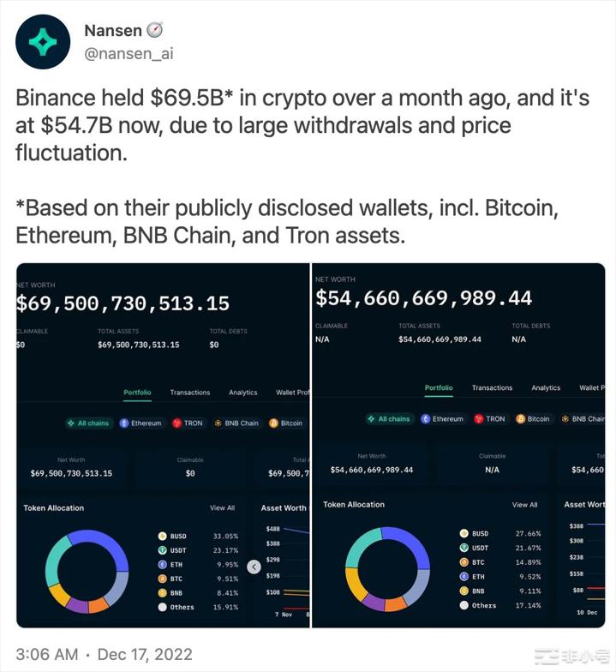This screenshot has height=672, width=616.
Task: Click the Others circle icon in right legend
Action: coord(464,605)
